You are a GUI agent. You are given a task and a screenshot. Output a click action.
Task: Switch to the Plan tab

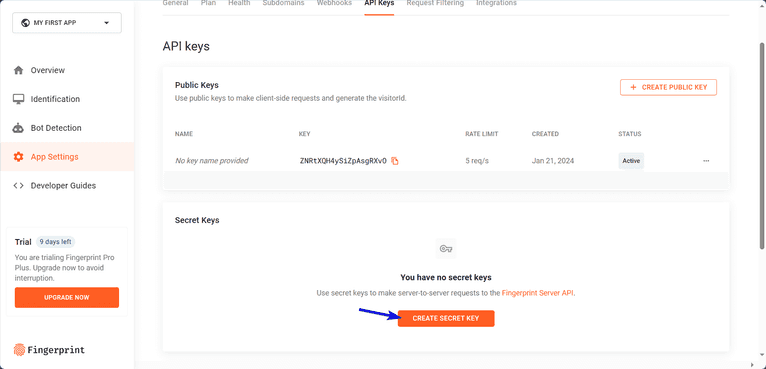pos(208,3)
